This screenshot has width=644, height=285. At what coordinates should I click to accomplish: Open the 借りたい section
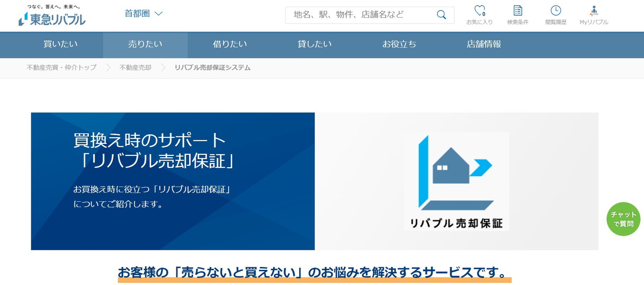pyautogui.click(x=230, y=45)
